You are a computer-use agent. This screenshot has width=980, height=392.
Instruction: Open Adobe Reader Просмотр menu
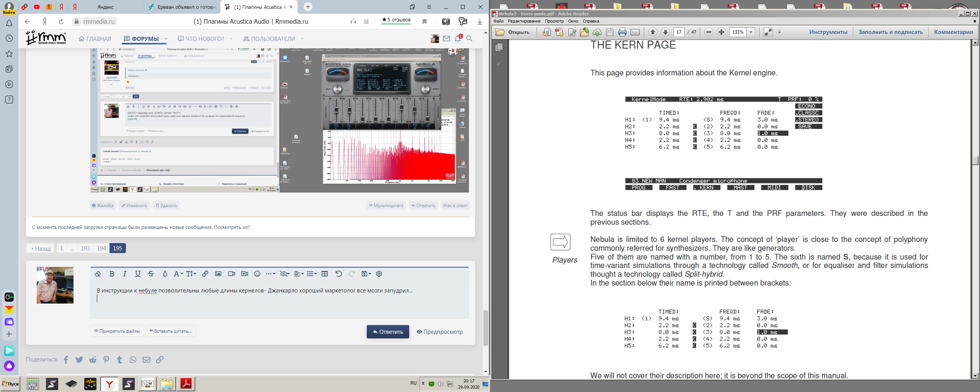[554, 21]
